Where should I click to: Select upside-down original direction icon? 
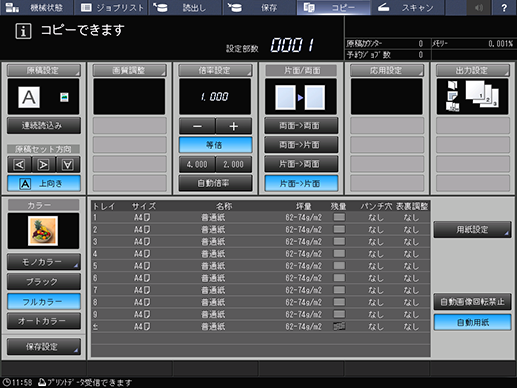68,165
